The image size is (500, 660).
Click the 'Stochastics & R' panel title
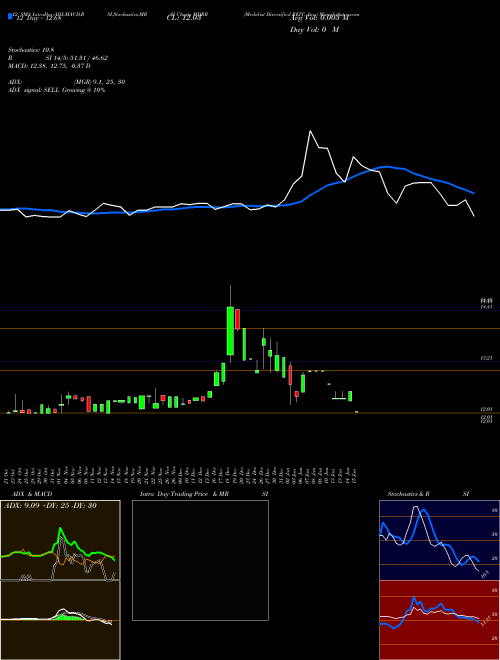(x=408, y=494)
